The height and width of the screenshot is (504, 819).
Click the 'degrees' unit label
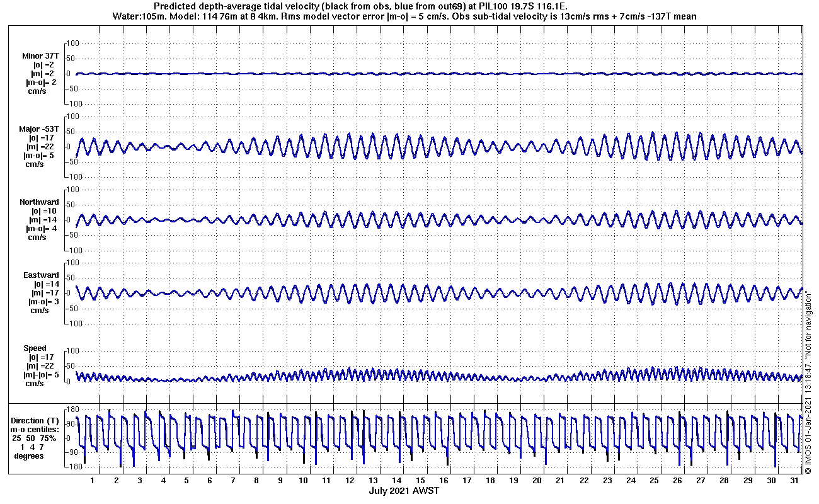coord(29,456)
